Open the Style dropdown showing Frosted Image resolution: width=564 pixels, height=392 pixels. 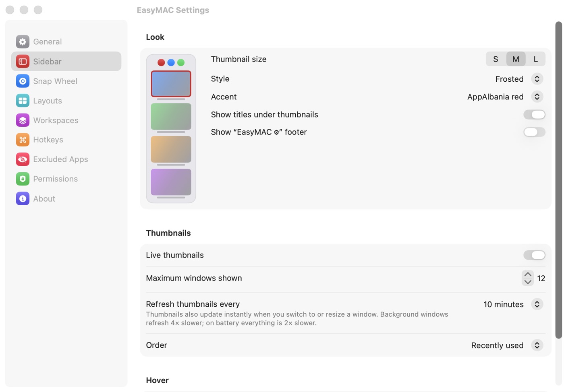coord(519,79)
